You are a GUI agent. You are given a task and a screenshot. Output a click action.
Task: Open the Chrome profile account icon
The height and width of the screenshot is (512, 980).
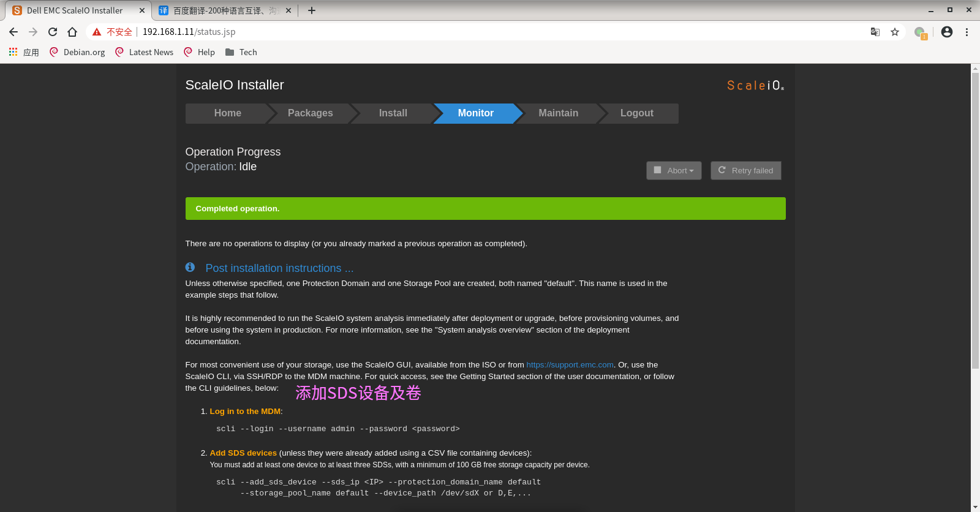[947, 32]
